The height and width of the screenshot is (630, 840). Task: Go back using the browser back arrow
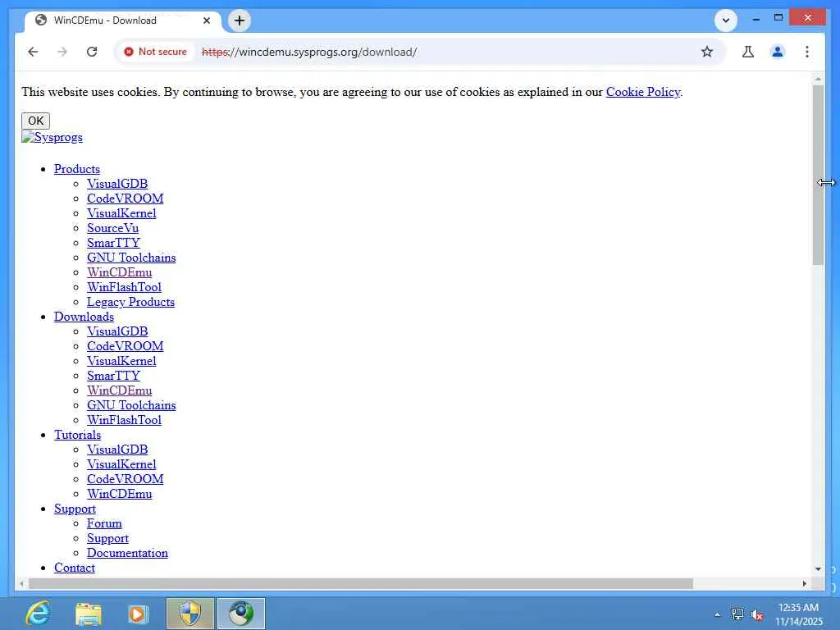point(33,52)
